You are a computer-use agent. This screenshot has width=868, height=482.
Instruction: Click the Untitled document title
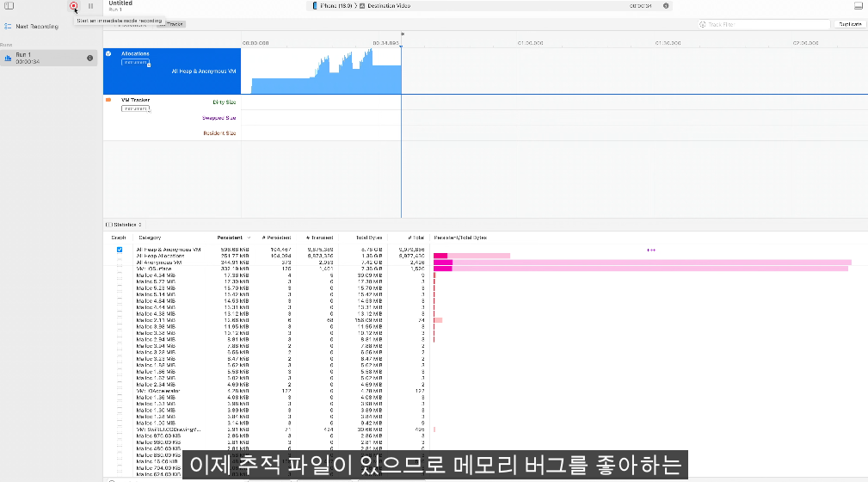[120, 3]
